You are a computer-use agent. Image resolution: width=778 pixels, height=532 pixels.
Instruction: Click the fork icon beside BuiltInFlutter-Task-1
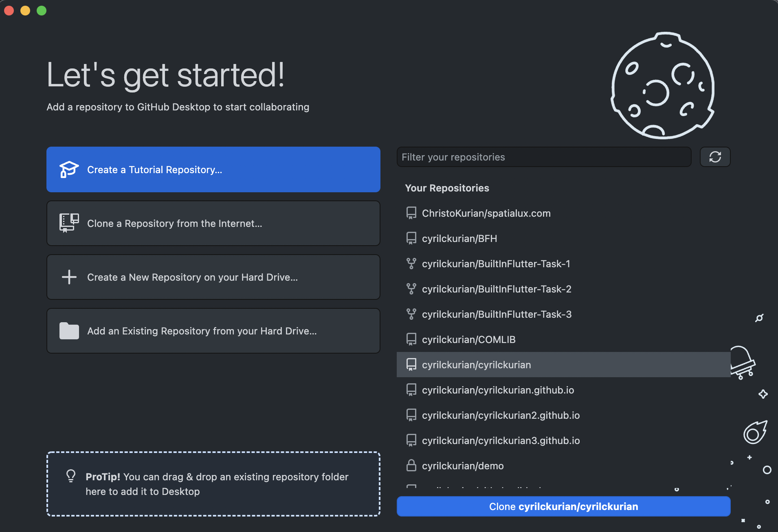tap(411, 264)
